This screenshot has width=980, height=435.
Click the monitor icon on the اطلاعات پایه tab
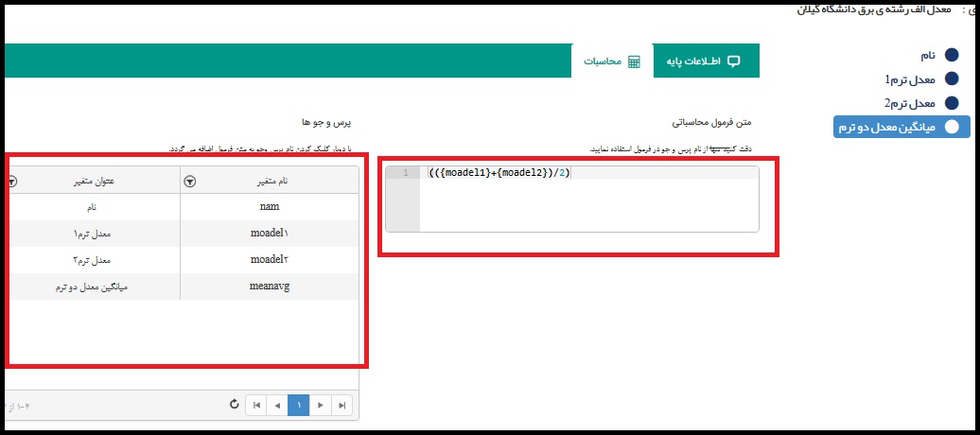click(x=733, y=61)
